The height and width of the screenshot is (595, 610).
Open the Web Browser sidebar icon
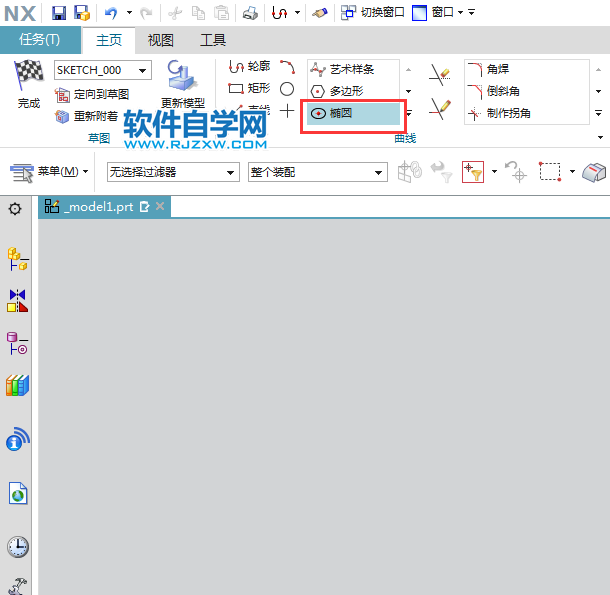click(18, 493)
